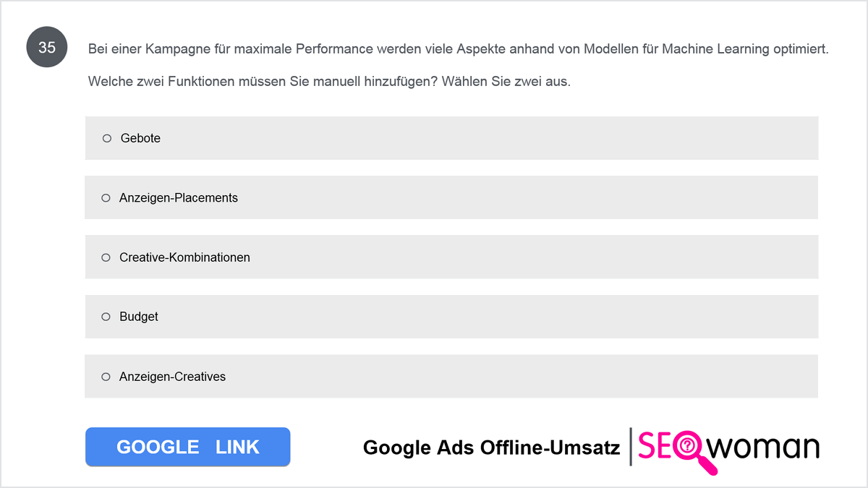Click the GOOGLE LINK button
The width and height of the screenshot is (868, 488).
[x=187, y=447]
